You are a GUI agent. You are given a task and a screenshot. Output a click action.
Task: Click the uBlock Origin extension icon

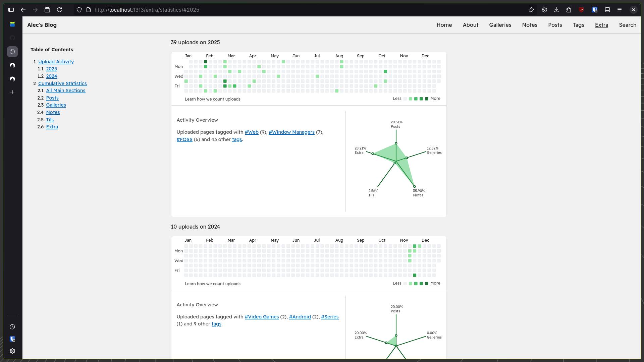581,10
